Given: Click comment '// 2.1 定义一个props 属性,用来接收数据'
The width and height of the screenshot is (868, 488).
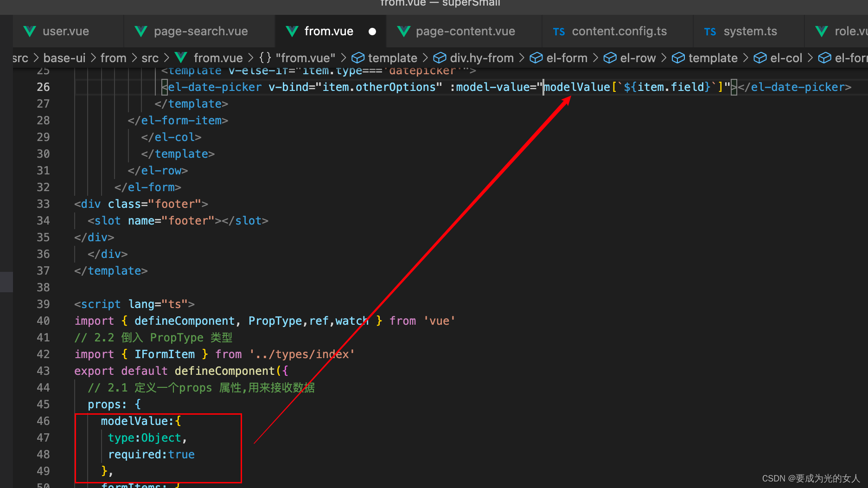Looking at the screenshot, I should [x=201, y=388].
